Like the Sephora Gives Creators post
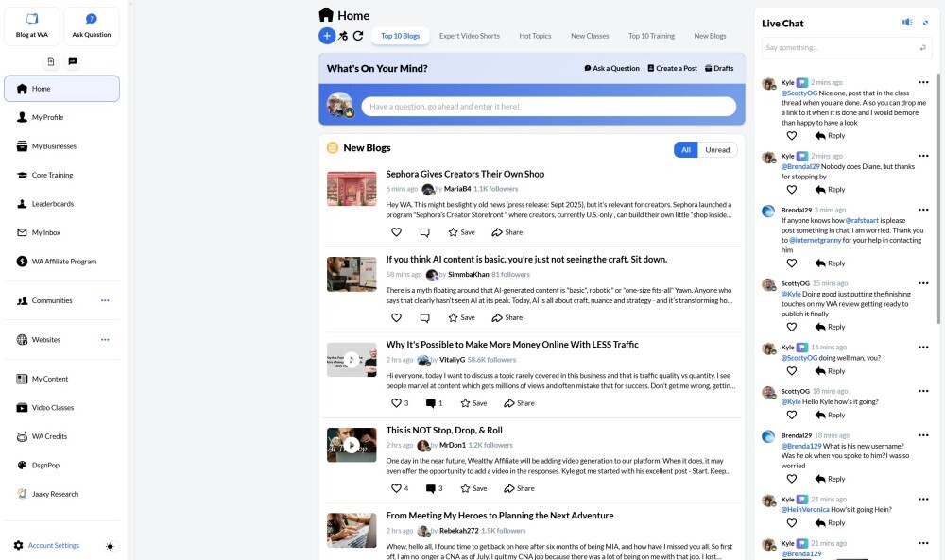This screenshot has height=560, width=945. pyautogui.click(x=396, y=232)
